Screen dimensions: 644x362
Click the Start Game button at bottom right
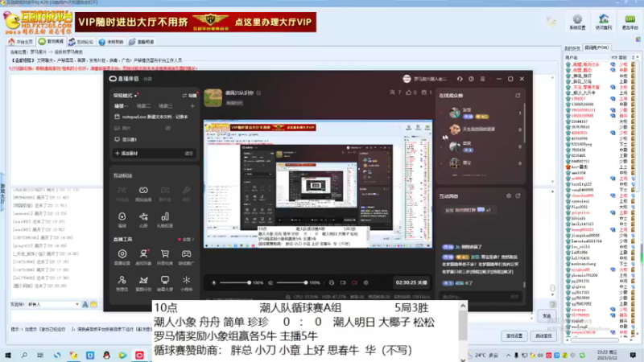[x=544, y=335]
